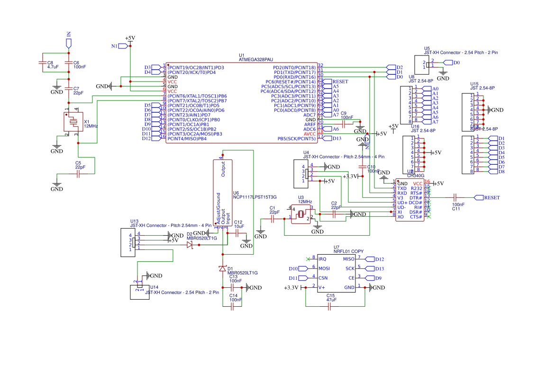Select capacitor C12 10uF symbol
The width and height of the screenshot is (554, 392).
coord(237,233)
